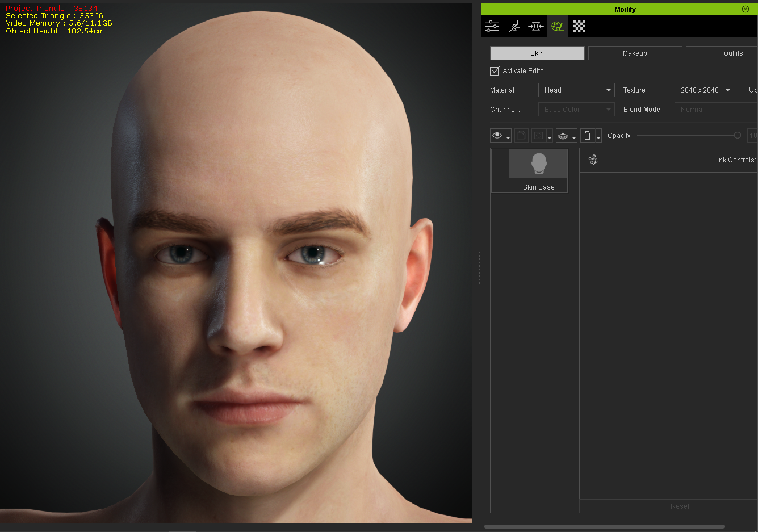Image resolution: width=758 pixels, height=532 pixels.
Task: Click the Texture label text
Action: coord(636,90)
